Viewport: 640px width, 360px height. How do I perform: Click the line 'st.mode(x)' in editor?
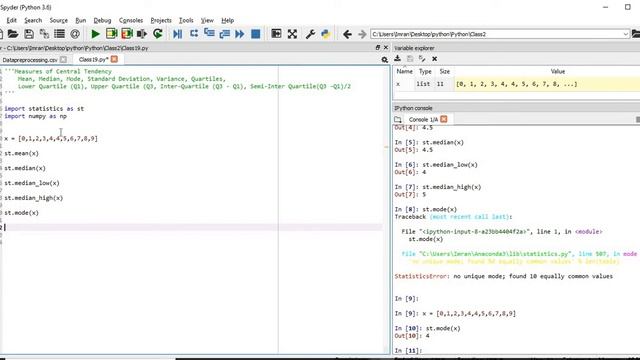coord(22,213)
